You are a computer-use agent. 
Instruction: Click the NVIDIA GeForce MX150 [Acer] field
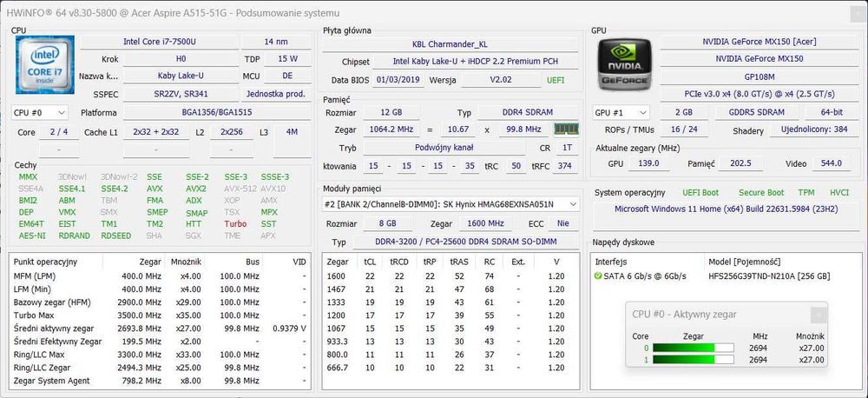click(759, 42)
